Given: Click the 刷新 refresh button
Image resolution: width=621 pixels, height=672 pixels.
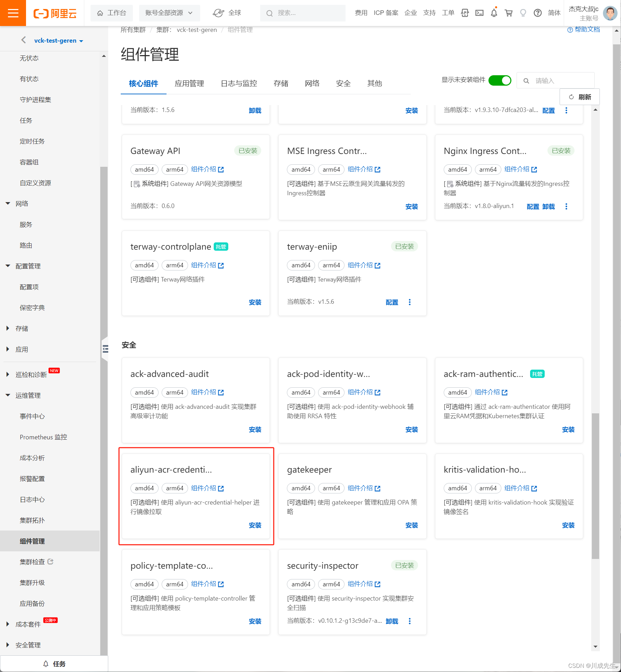Looking at the screenshot, I should pos(579,97).
